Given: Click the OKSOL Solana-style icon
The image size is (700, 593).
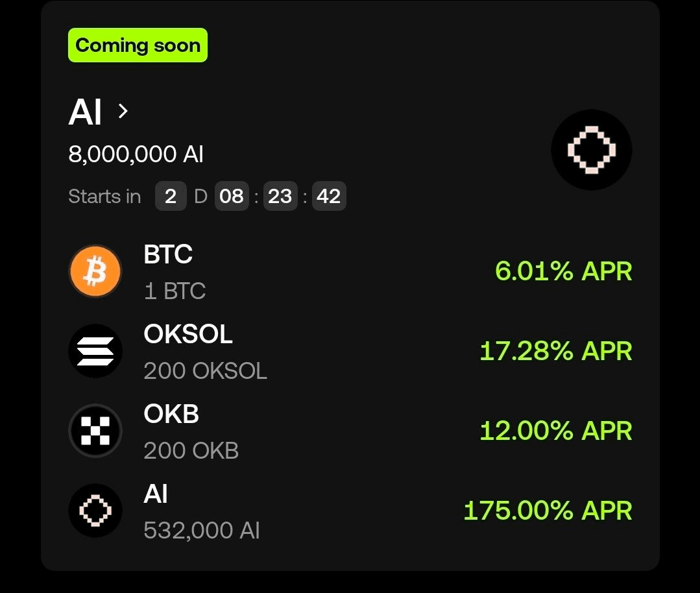Looking at the screenshot, I should pyautogui.click(x=95, y=351).
